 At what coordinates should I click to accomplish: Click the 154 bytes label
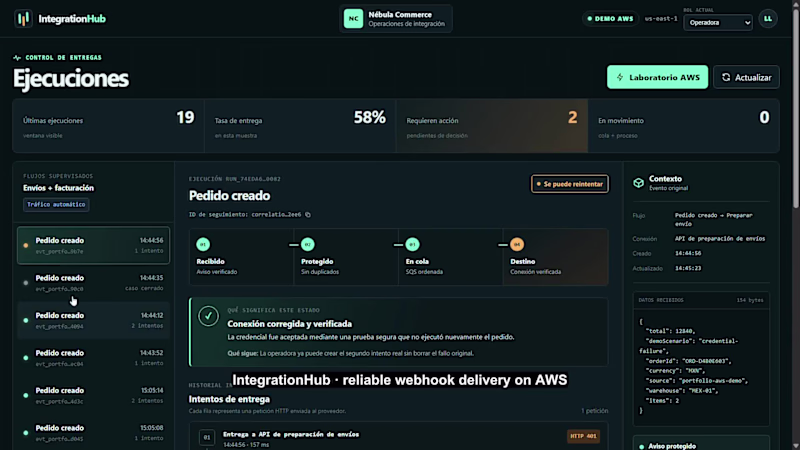(750, 301)
